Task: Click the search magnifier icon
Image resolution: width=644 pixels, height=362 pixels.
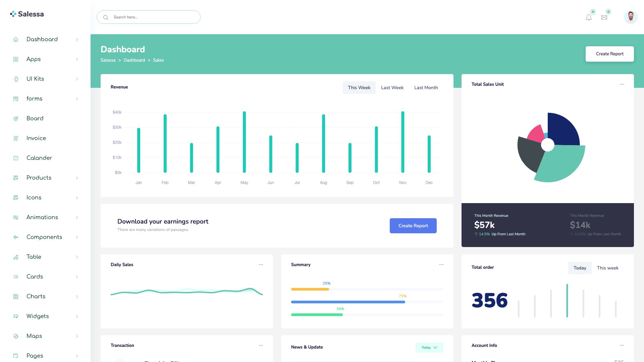Action: coord(106,17)
